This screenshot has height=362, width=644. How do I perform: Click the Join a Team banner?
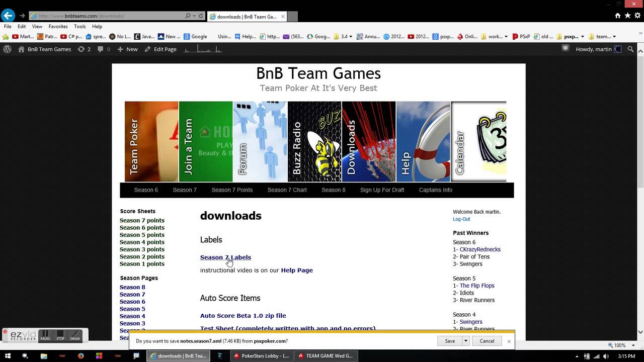(x=206, y=141)
